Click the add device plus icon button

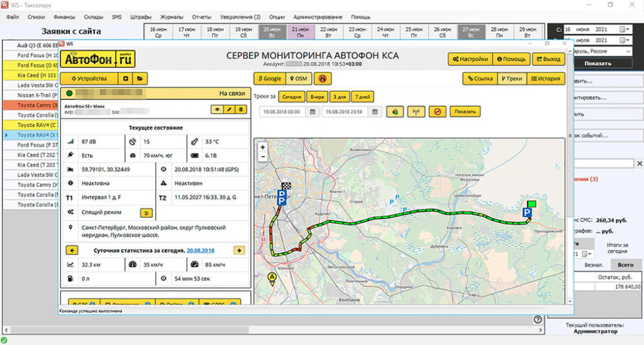(125, 79)
